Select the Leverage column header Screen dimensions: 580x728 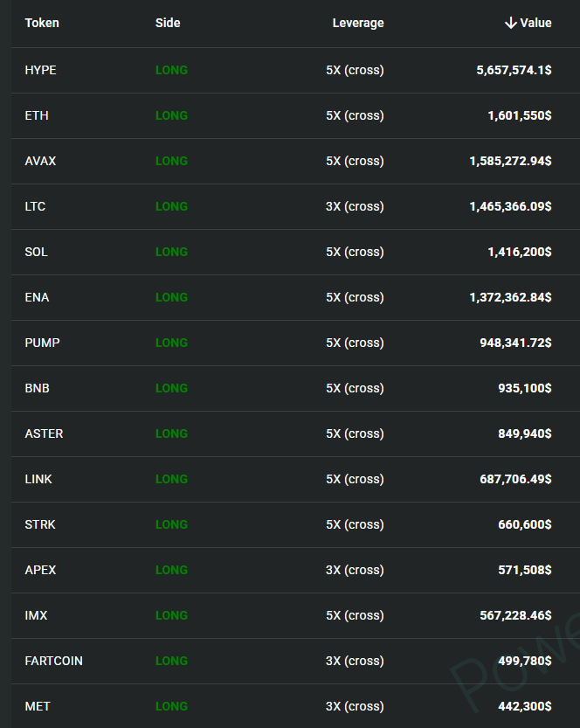click(358, 23)
